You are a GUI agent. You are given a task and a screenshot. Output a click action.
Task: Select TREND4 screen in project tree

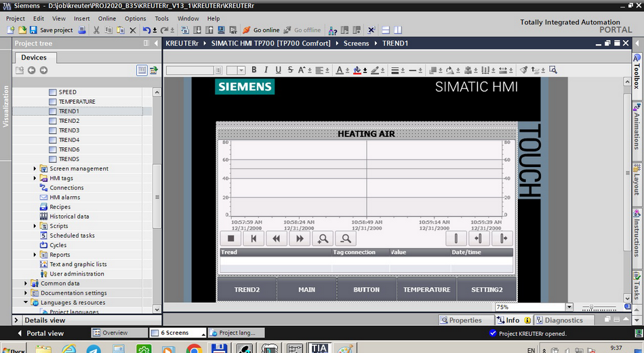coord(68,140)
